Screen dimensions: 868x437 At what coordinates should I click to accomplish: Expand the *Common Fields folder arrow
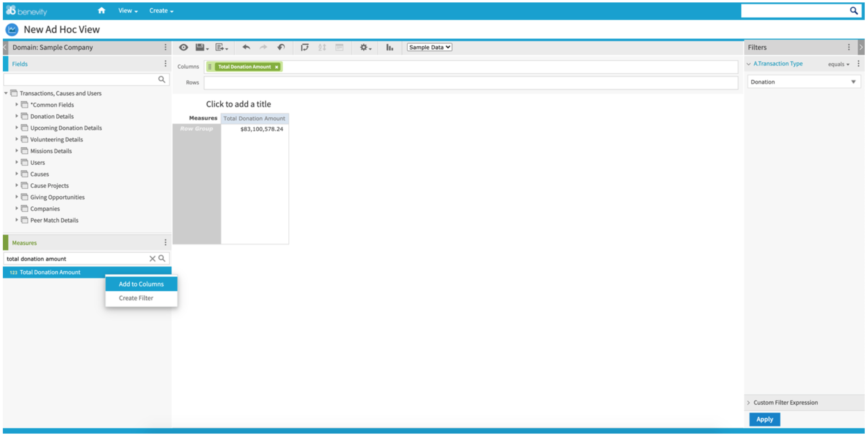[x=17, y=104]
